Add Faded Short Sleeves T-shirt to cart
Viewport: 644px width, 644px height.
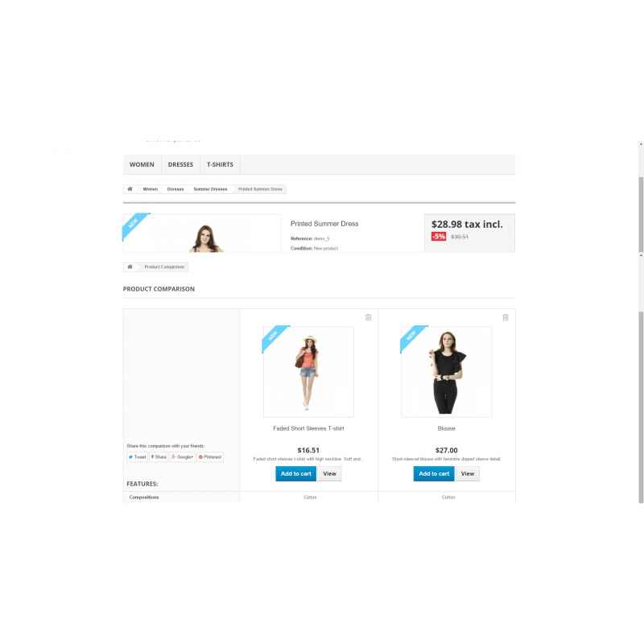[x=295, y=473]
